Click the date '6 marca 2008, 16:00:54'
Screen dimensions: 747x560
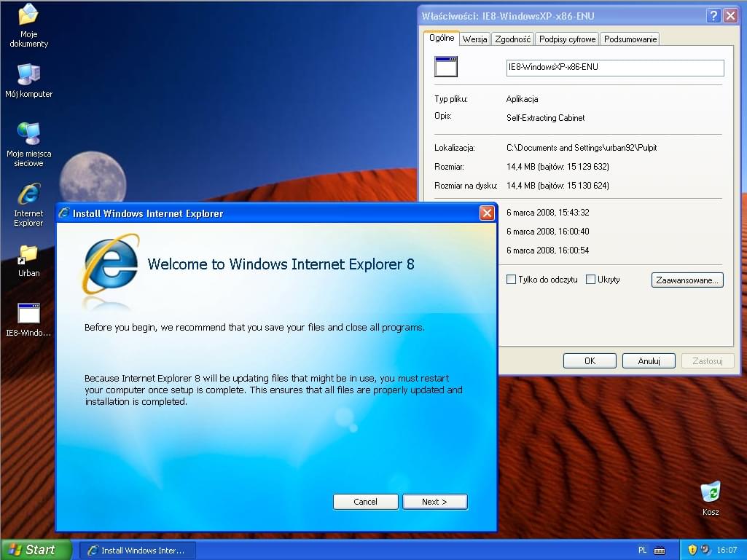point(548,251)
